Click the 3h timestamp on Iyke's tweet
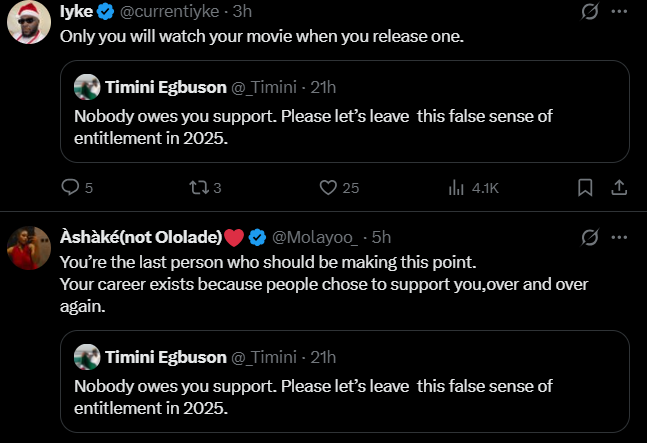647x443 pixels. click(x=241, y=14)
